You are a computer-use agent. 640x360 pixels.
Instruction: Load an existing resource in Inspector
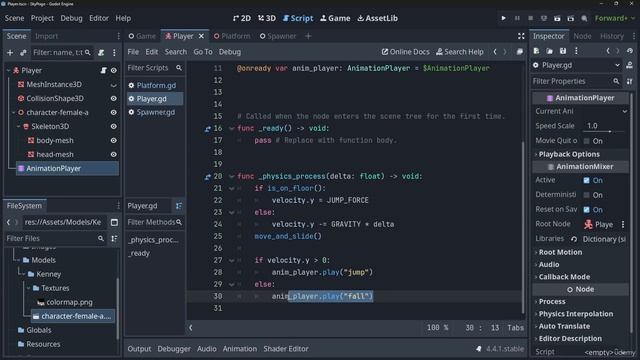549,51
